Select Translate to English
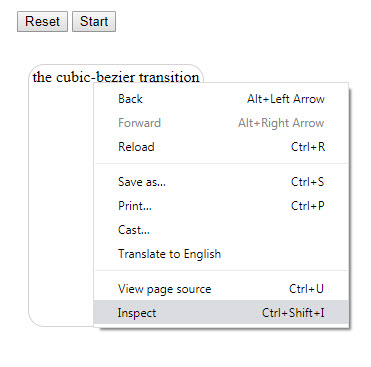371x367 pixels. point(221,254)
